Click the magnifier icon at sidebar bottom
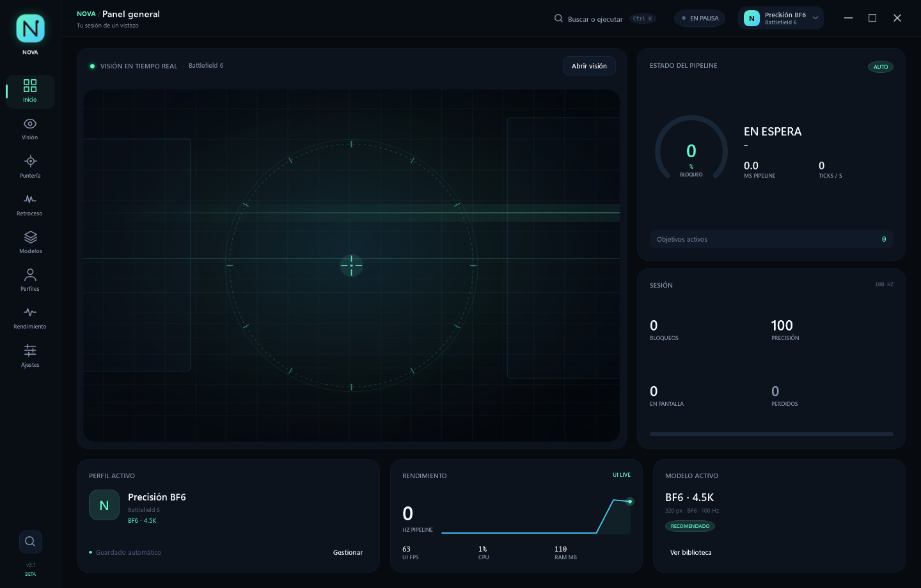 (x=30, y=541)
